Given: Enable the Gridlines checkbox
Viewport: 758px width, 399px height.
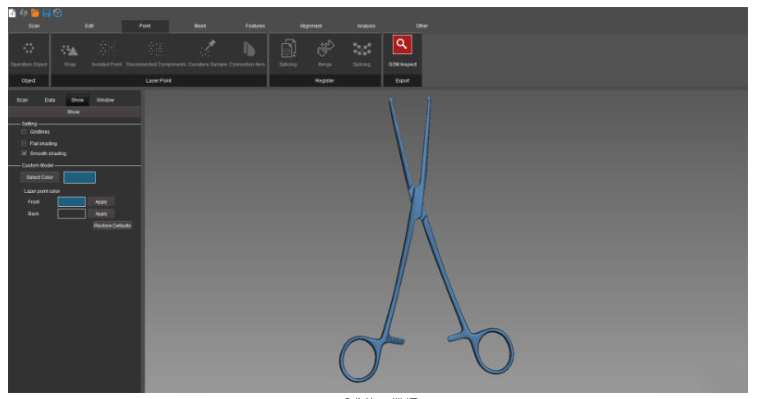Looking at the screenshot, I should tap(24, 132).
